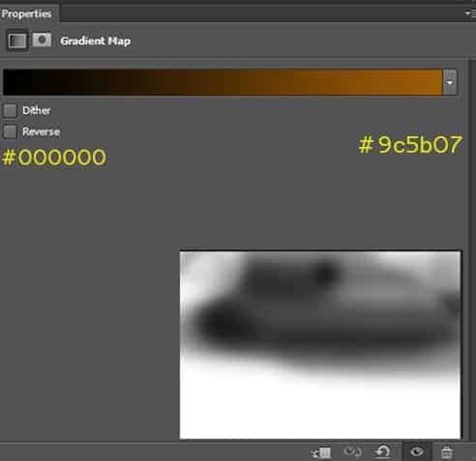Enable the Reverse checkbox
Viewport: 476px width, 461px height.
click(x=10, y=131)
